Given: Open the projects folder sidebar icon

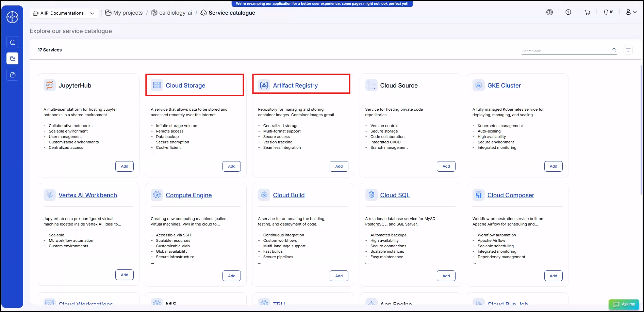Looking at the screenshot, I should click(13, 59).
